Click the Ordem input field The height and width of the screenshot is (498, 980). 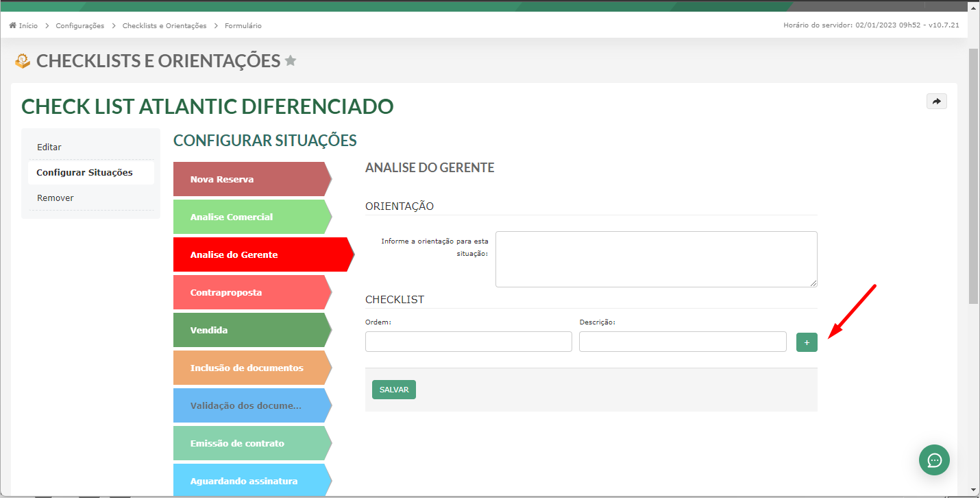[469, 342]
